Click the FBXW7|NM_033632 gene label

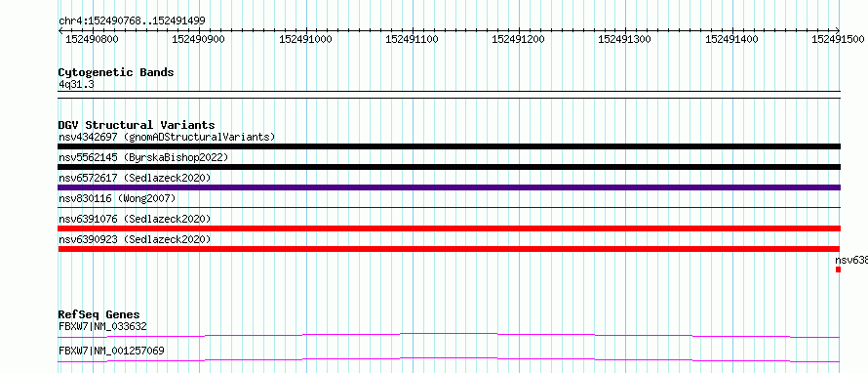point(102,326)
